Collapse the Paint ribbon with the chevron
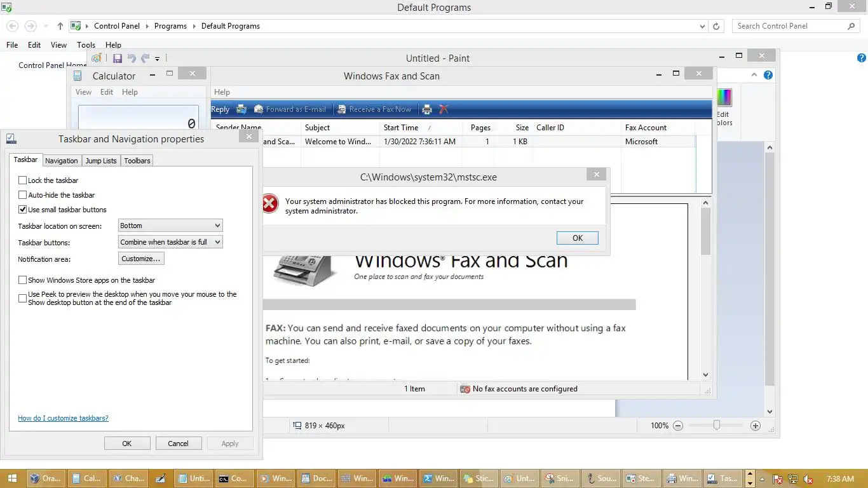The image size is (868, 488). click(754, 75)
